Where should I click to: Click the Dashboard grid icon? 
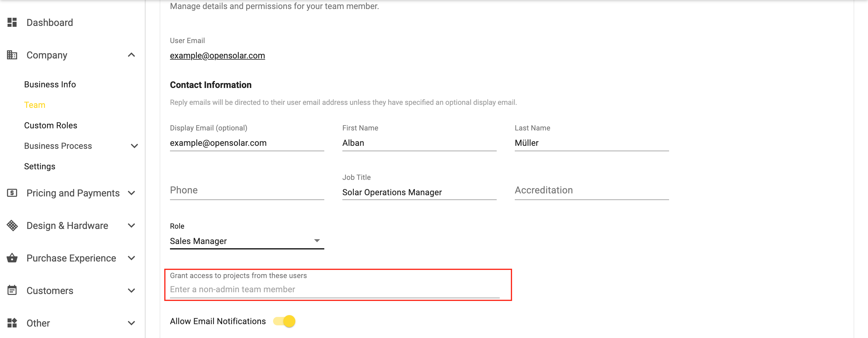point(12,23)
